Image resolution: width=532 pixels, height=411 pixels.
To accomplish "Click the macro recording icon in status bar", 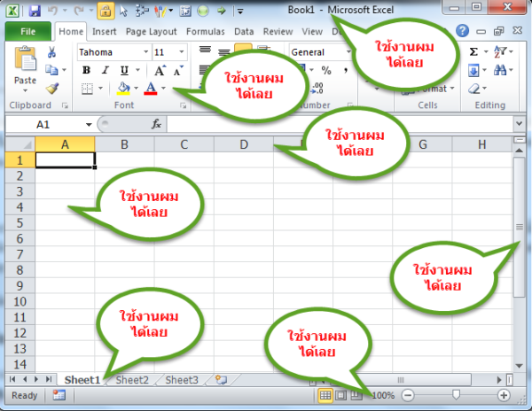I will coord(59,395).
